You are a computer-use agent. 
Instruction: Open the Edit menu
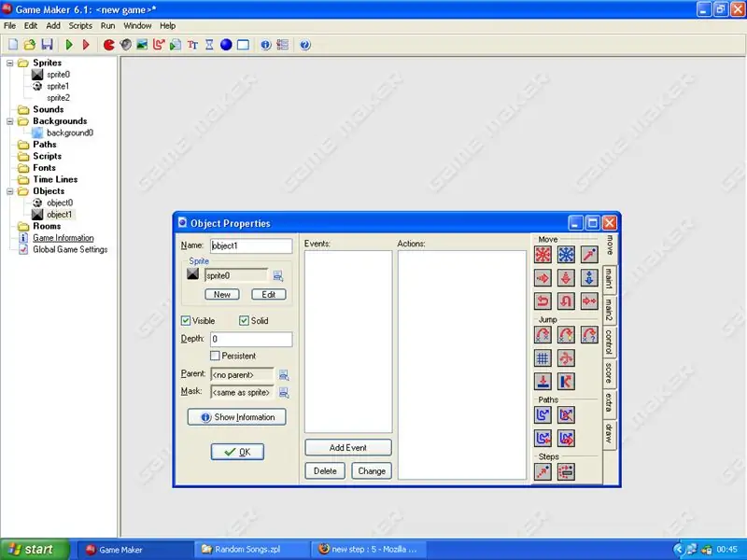[31, 26]
